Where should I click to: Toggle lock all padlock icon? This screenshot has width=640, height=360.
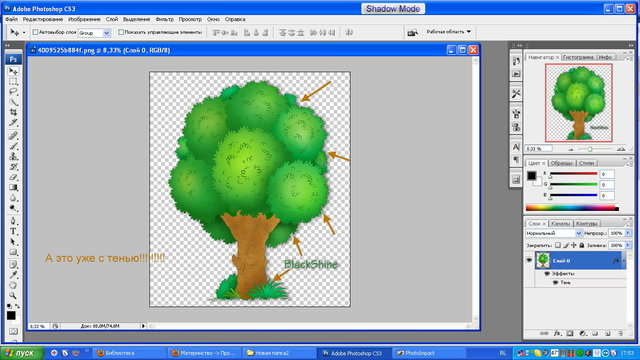click(582, 245)
